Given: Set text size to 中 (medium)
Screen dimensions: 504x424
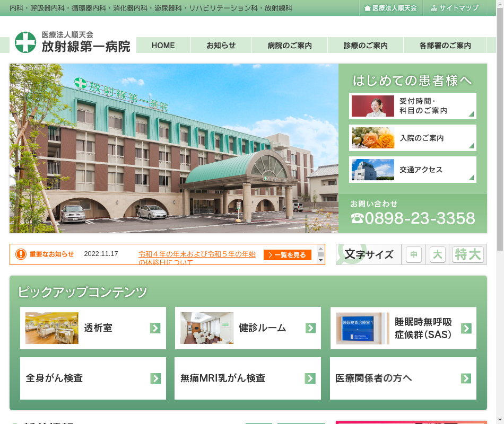Looking at the screenshot, I should (414, 254).
